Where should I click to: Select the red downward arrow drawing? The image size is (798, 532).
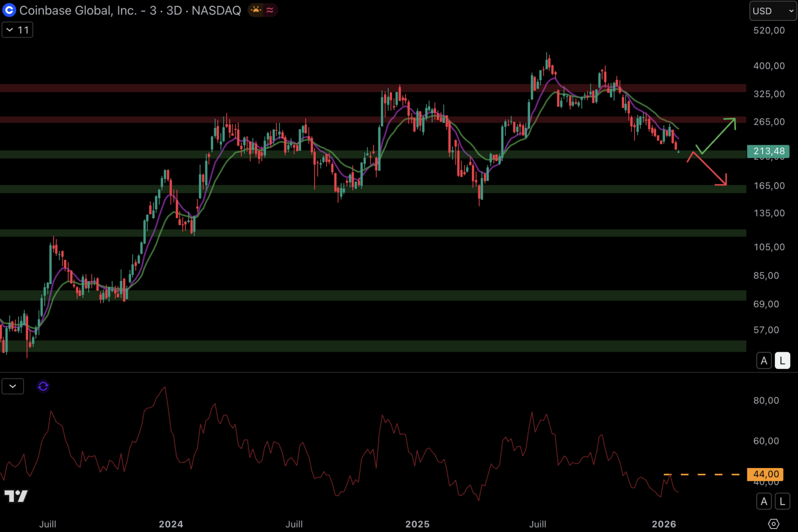click(x=708, y=169)
